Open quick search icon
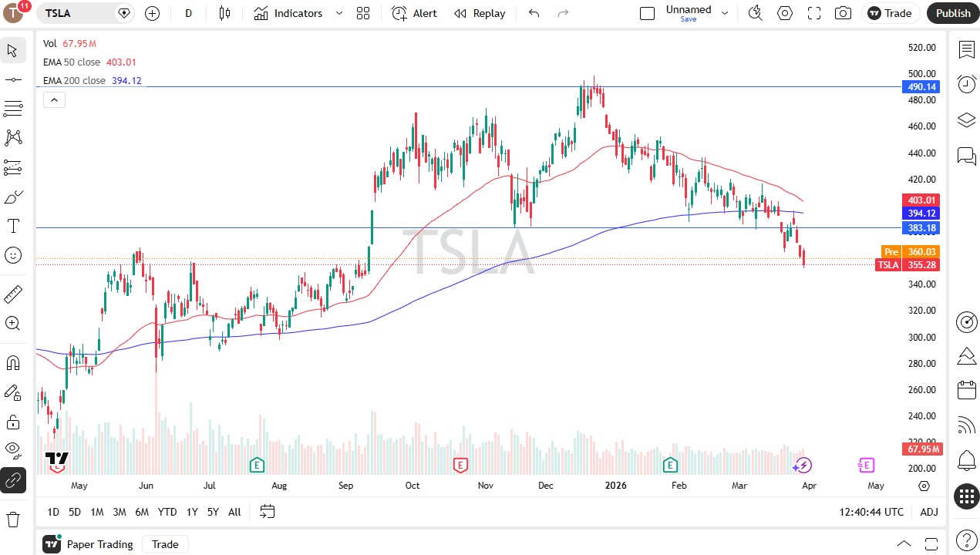 [756, 13]
